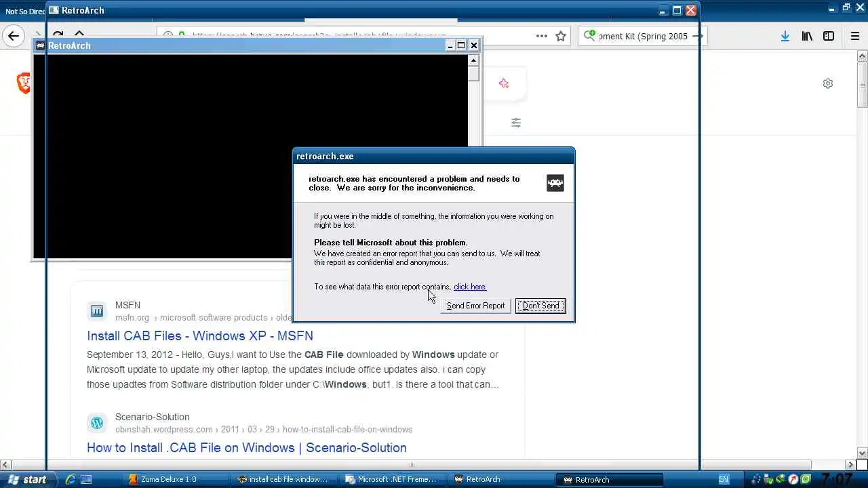Focus the search box containing 'Kit (Spring 2005'
Screen dimensions: 868x488
643,37
